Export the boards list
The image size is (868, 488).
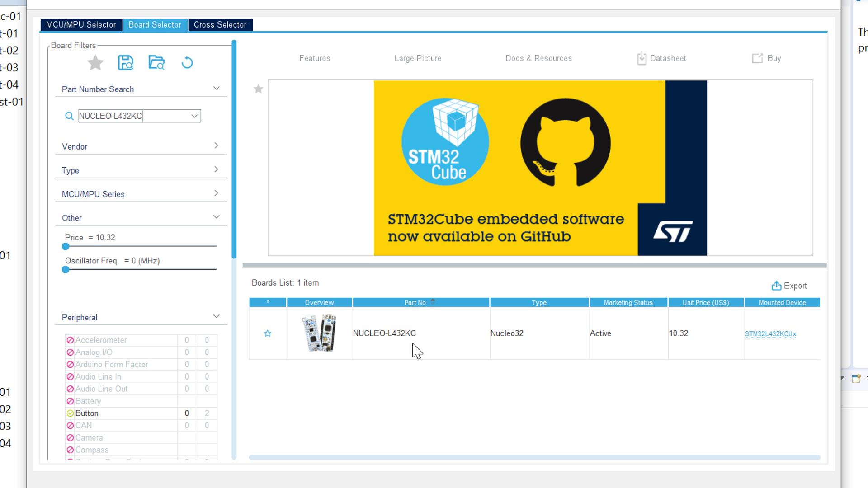[x=789, y=286]
